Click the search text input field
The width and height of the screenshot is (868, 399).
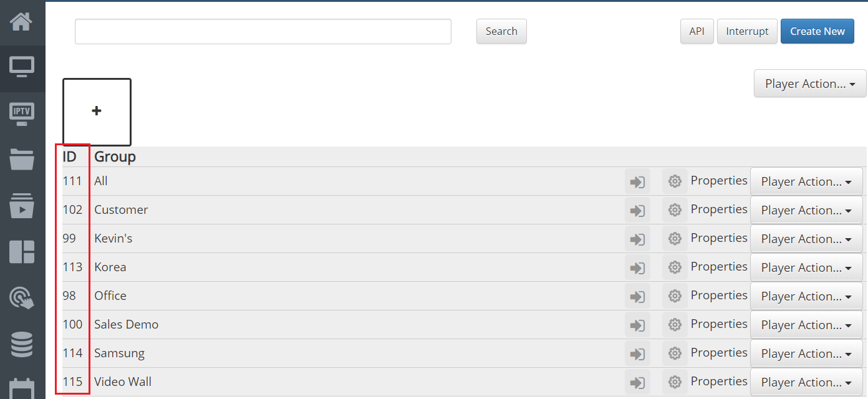point(263,31)
